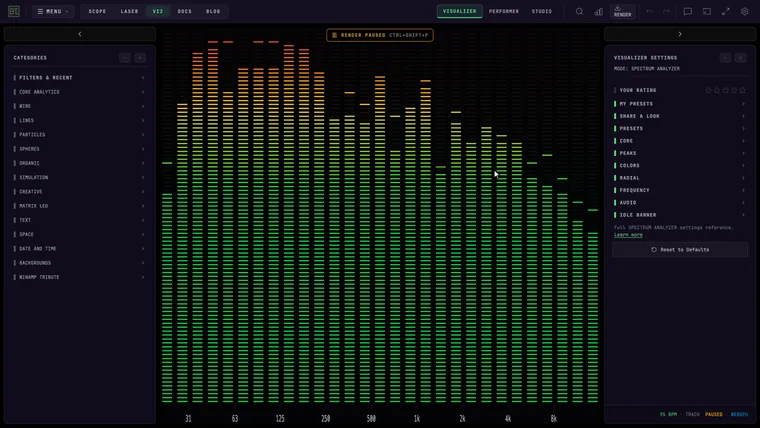Expand all with Categories plus button
Viewport: 760px width, 428px height.
[140, 58]
